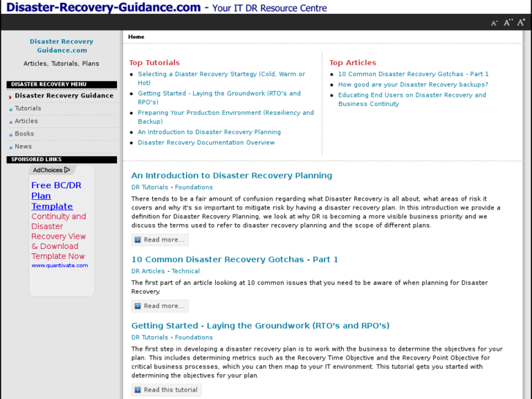Click Disaster-Recovery-Guidance.com site title header
The width and height of the screenshot is (532, 399).
103,7
